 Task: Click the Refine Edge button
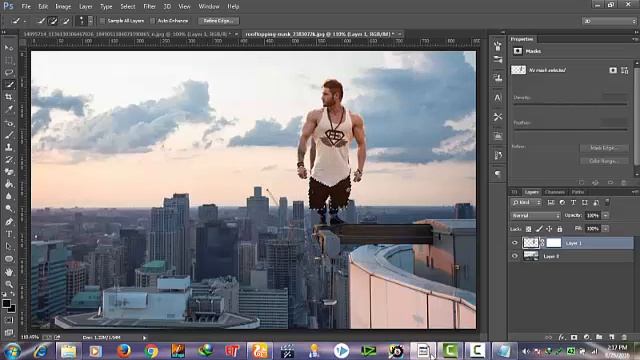coord(219,20)
